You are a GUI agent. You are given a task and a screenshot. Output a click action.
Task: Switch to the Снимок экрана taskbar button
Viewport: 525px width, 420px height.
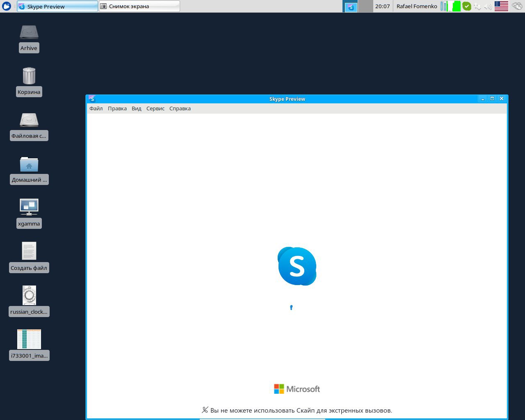139,6
